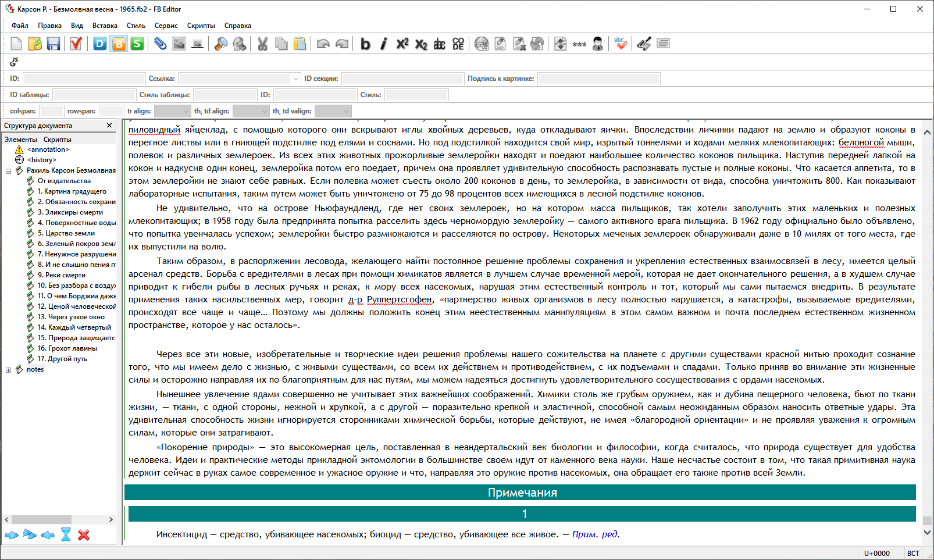Click the scissors Cut icon
The image size is (934, 560).
263,44
